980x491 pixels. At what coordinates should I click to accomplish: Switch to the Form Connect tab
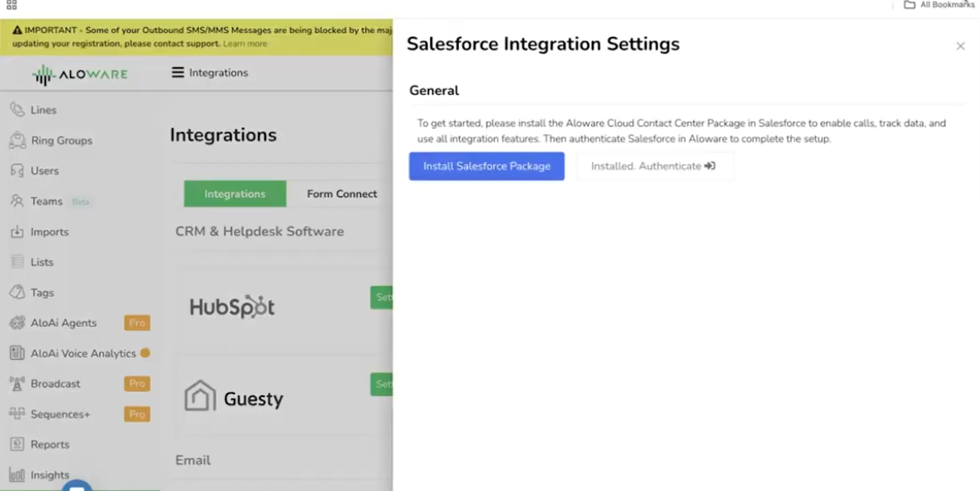coord(342,194)
